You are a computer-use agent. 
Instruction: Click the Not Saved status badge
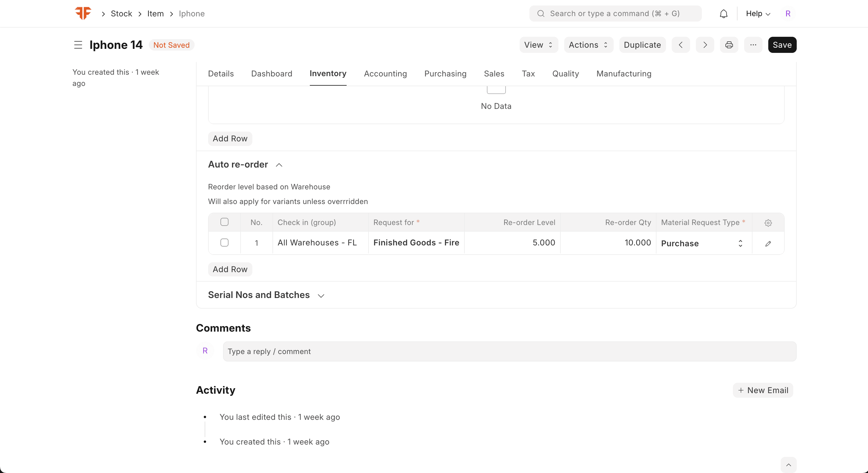pyautogui.click(x=172, y=45)
